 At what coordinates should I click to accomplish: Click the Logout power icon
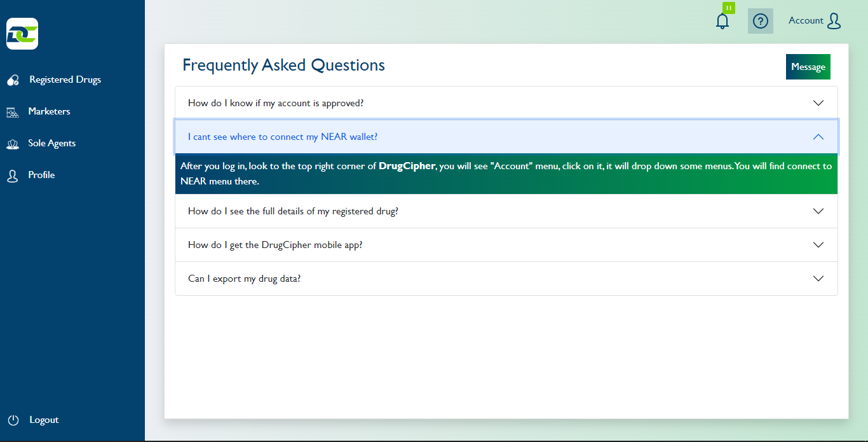pos(13,420)
